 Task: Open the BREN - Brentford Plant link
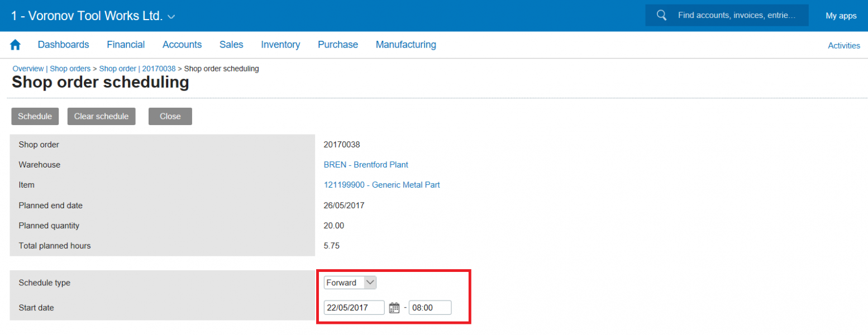click(366, 165)
